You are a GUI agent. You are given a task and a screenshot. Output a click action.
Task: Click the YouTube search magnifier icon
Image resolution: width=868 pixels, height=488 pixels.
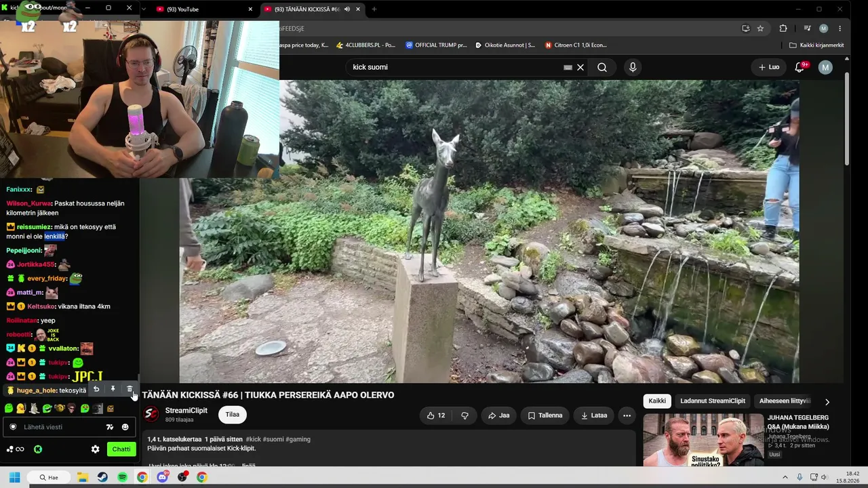pyautogui.click(x=602, y=67)
